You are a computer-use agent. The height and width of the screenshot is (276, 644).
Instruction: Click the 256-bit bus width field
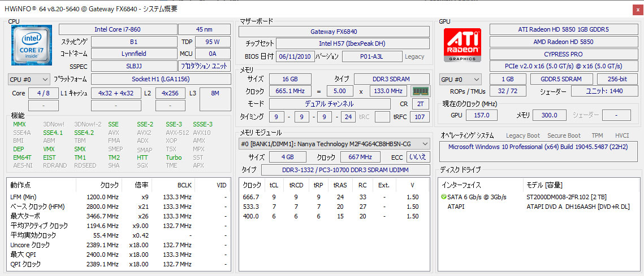click(x=617, y=79)
